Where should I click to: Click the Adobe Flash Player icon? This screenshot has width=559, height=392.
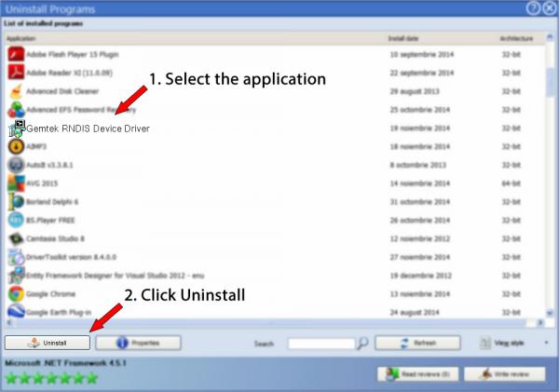[x=16, y=55]
